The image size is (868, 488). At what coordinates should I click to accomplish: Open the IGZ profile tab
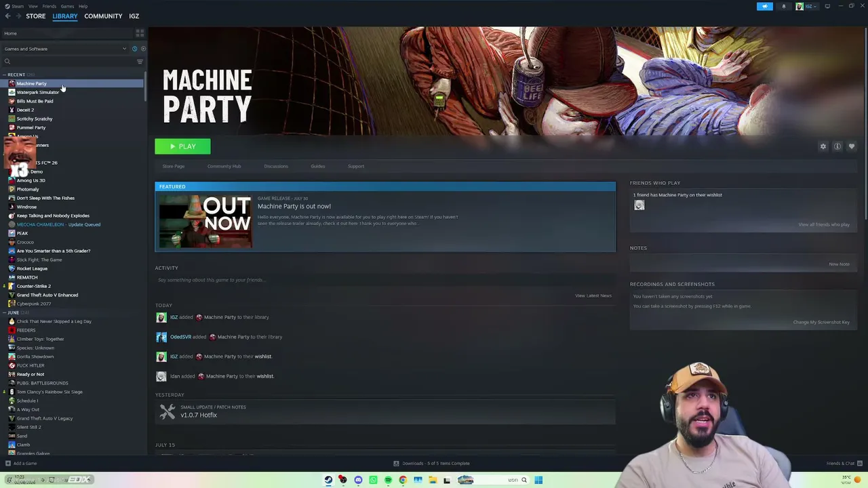134,16
